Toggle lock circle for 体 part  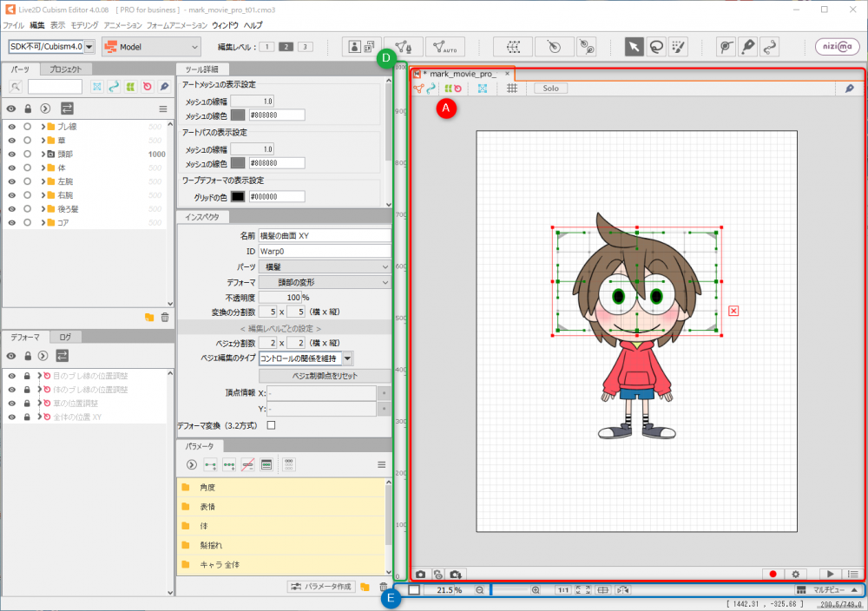tap(27, 168)
